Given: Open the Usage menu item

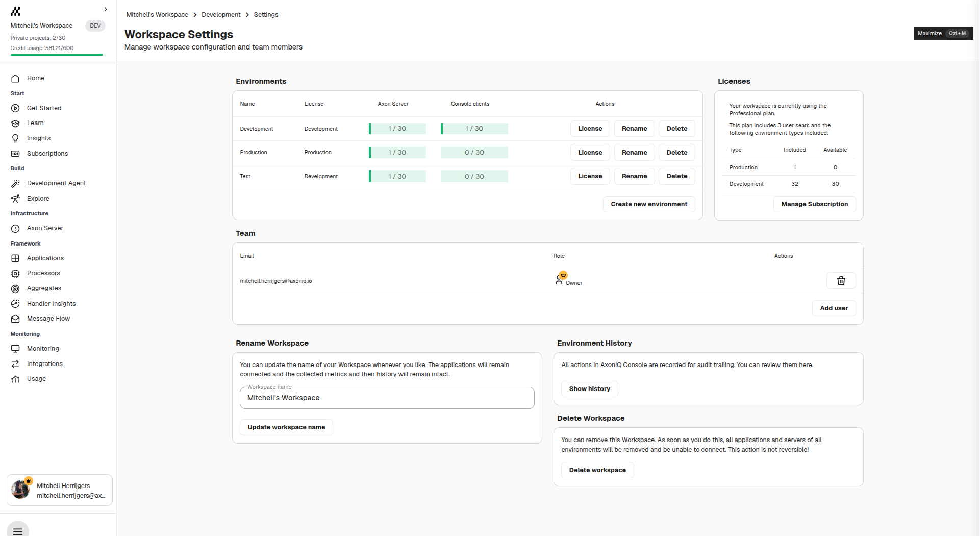Looking at the screenshot, I should pyautogui.click(x=36, y=379).
